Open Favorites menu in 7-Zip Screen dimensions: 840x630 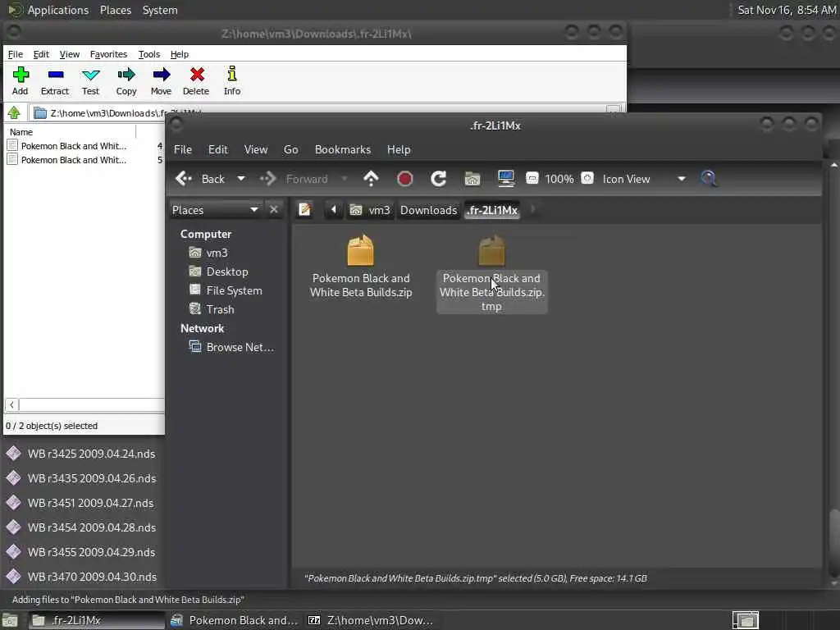109,54
